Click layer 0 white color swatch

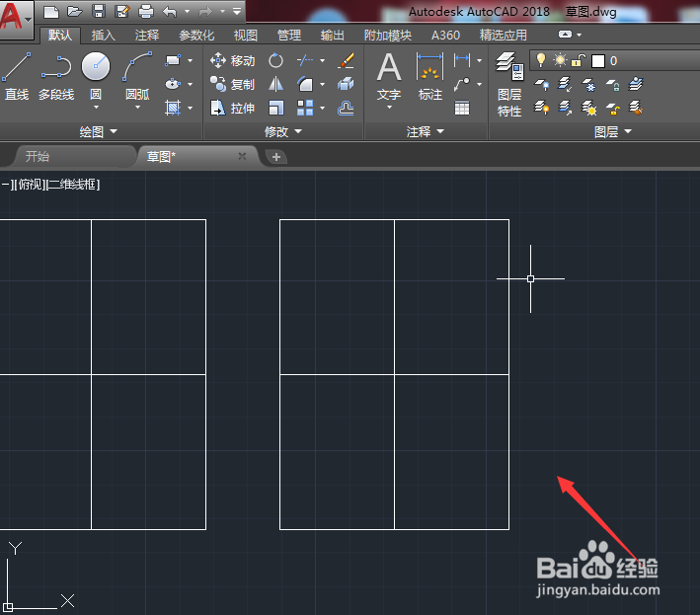(597, 60)
